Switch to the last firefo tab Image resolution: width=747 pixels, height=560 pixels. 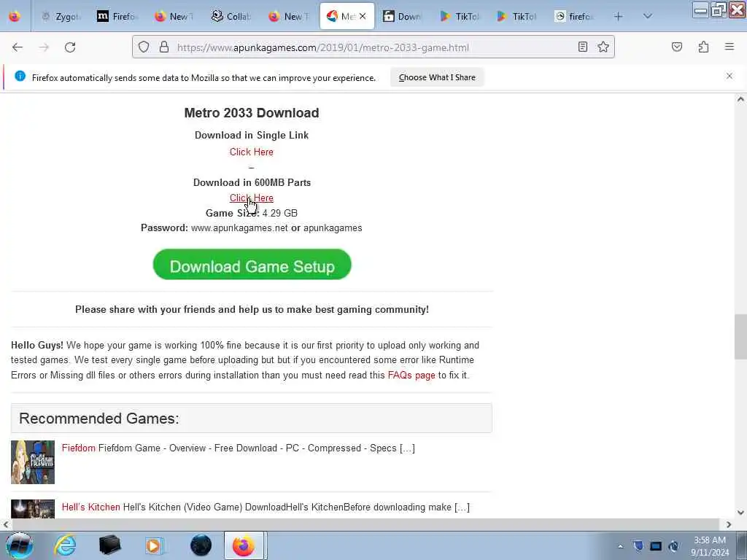click(x=575, y=17)
